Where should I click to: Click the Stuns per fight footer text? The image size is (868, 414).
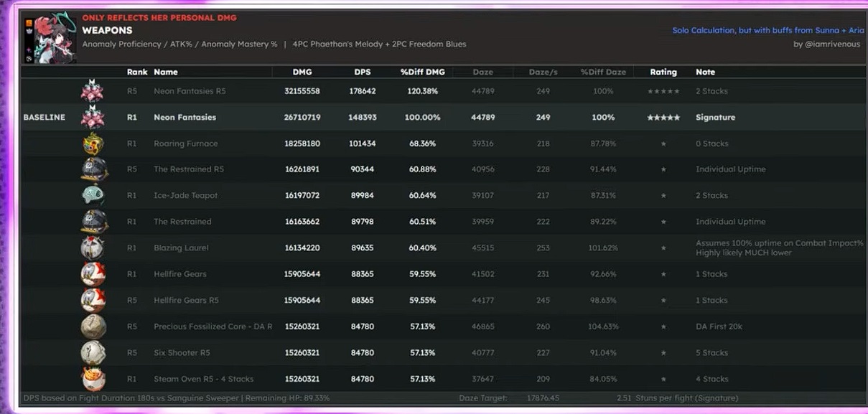point(677,397)
